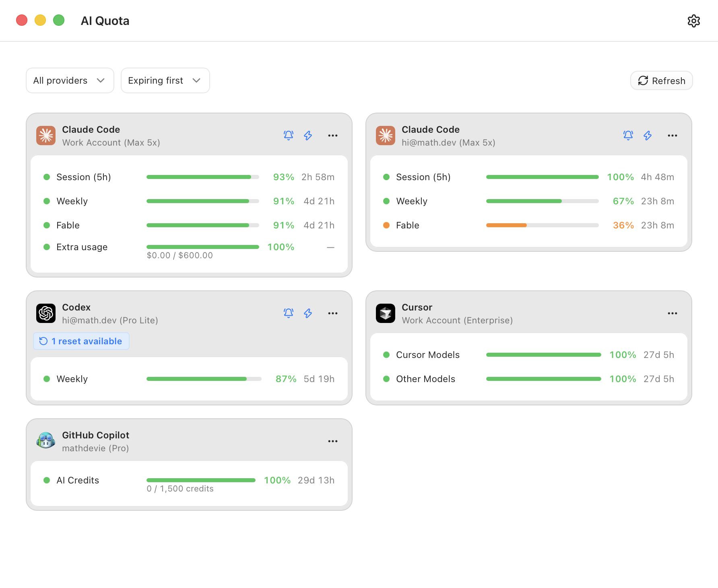Click the AI Quota window title
718x588 pixels.
click(105, 21)
